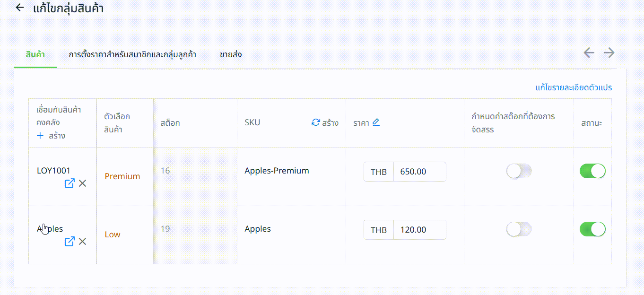The height and width of the screenshot is (295, 644).
Task: Click plus สร้าง under inventory link header
Action: 51,136
